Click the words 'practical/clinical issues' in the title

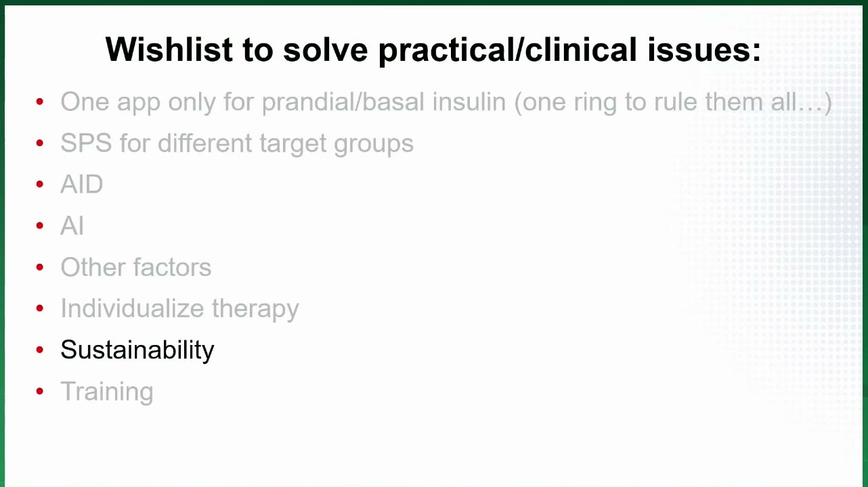pos(569,49)
